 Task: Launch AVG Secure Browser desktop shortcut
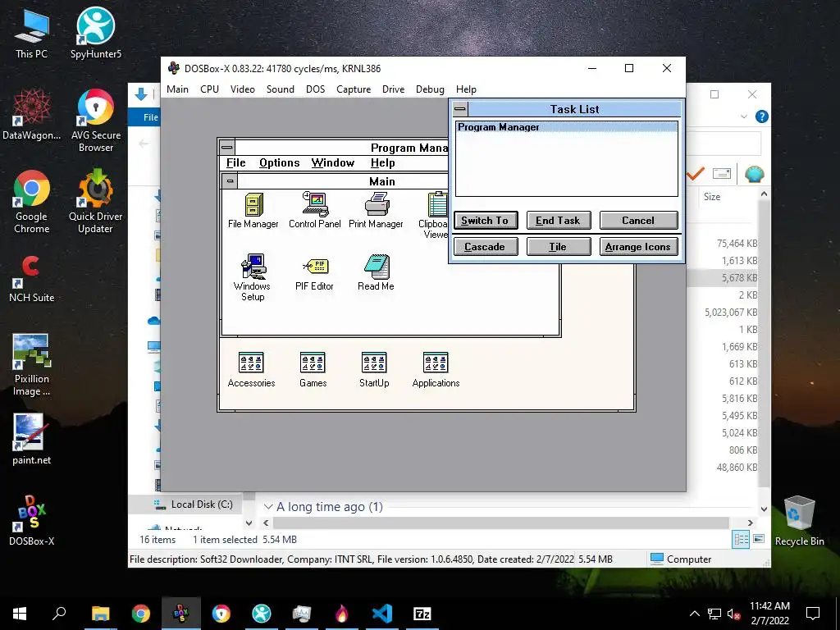point(96,120)
